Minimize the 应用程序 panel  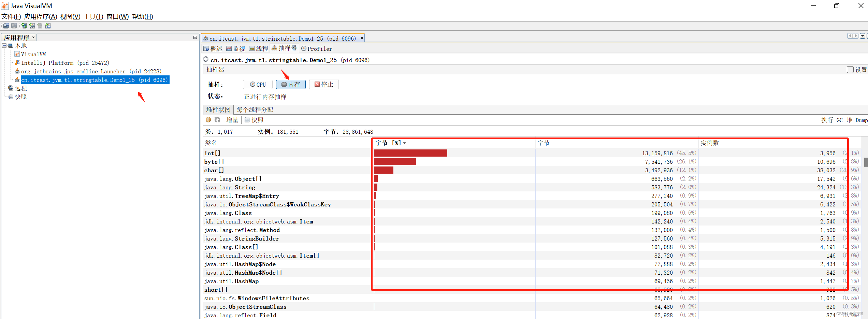point(195,38)
